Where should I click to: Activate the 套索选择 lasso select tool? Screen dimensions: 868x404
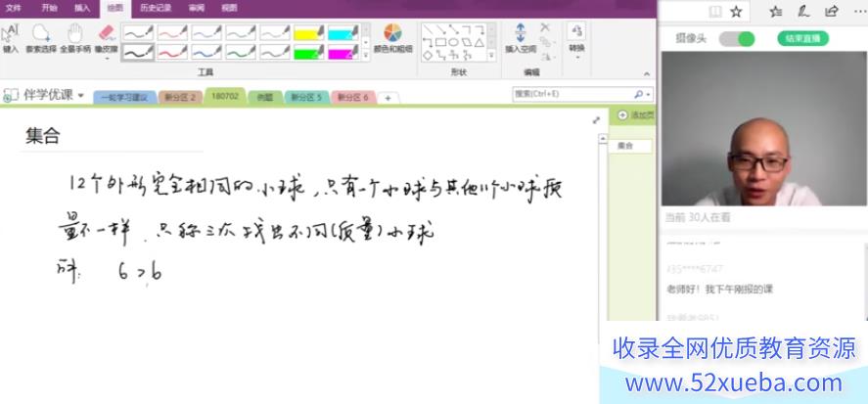[41, 38]
